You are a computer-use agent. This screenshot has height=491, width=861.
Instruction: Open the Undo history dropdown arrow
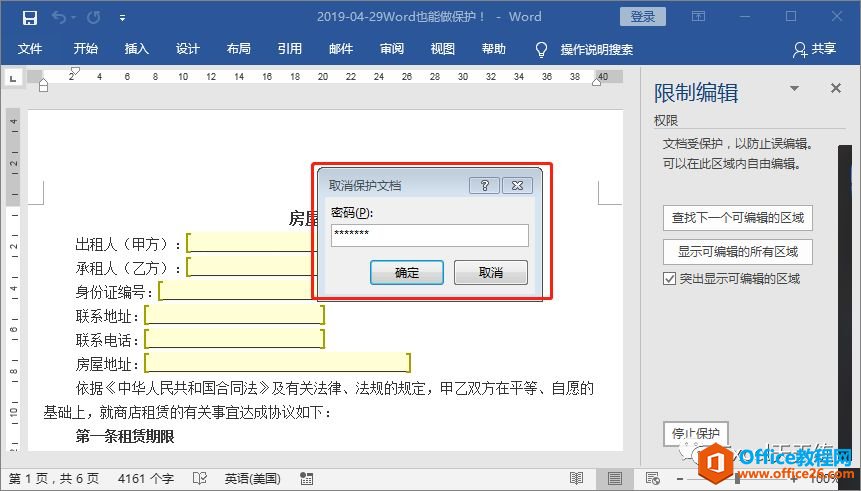(74, 17)
